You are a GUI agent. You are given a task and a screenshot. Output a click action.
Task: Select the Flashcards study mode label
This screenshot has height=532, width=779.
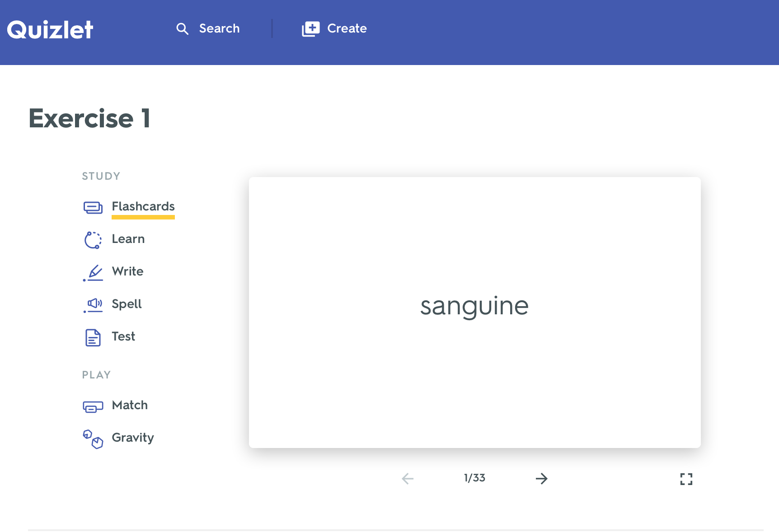[x=143, y=206]
